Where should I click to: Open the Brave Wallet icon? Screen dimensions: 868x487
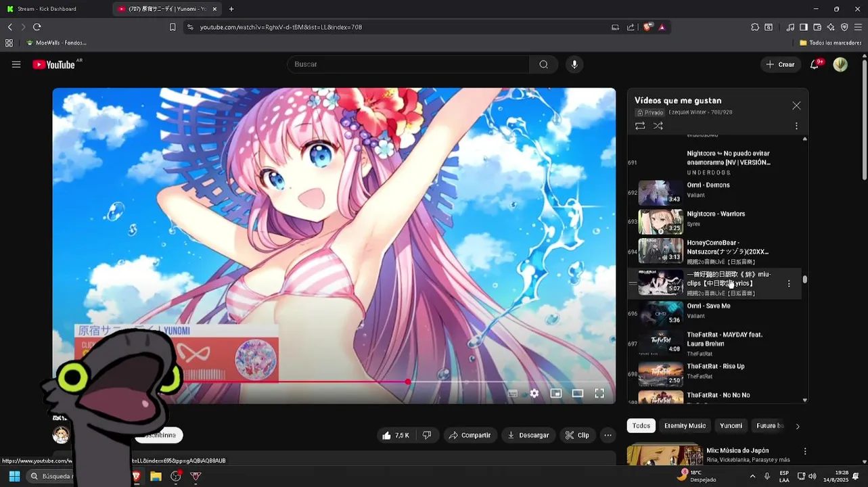pyautogui.click(x=817, y=27)
